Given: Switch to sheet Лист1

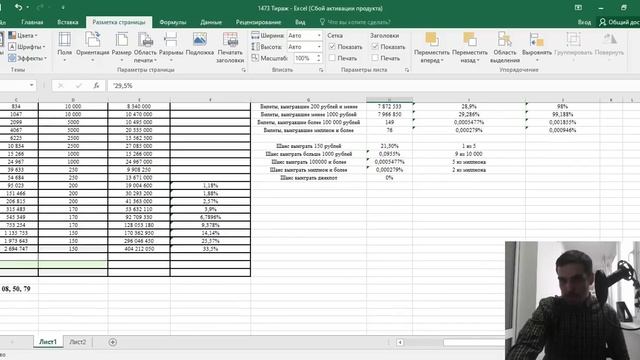Looking at the screenshot, I should tap(48, 342).
